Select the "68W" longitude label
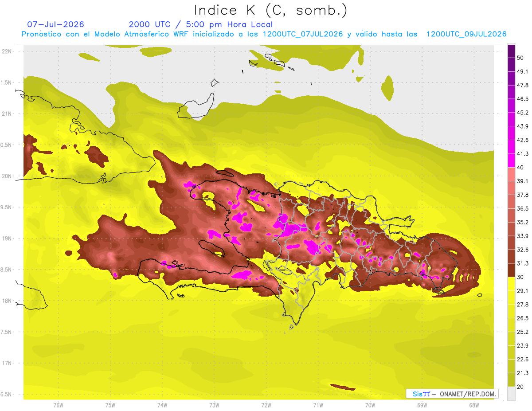This screenshot has height=411, width=532. 474,405
